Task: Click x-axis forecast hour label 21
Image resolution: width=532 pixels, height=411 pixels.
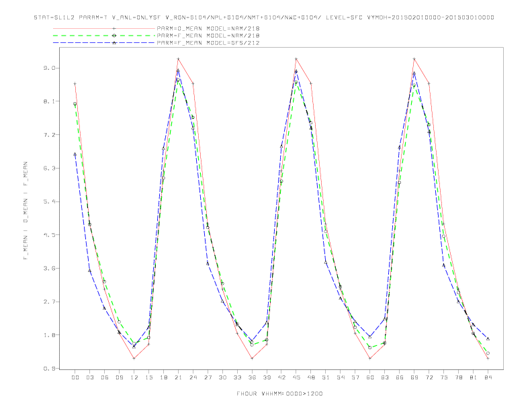Action: (178, 377)
